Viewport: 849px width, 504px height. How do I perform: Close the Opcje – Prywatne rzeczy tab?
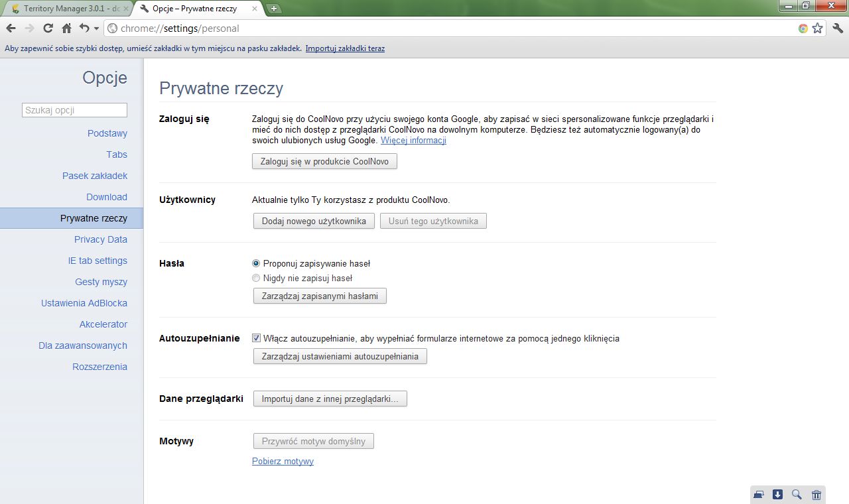click(256, 9)
